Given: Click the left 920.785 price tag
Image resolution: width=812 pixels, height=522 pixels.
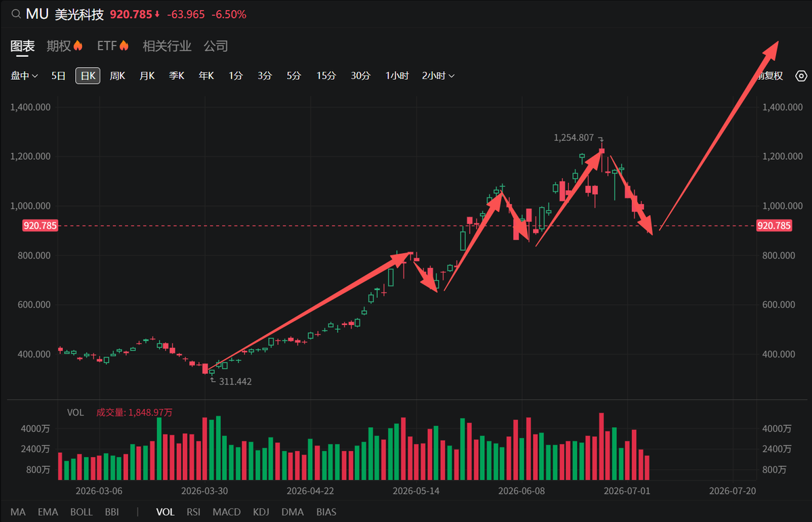Looking at the screenshot, I should coord(40,225).
